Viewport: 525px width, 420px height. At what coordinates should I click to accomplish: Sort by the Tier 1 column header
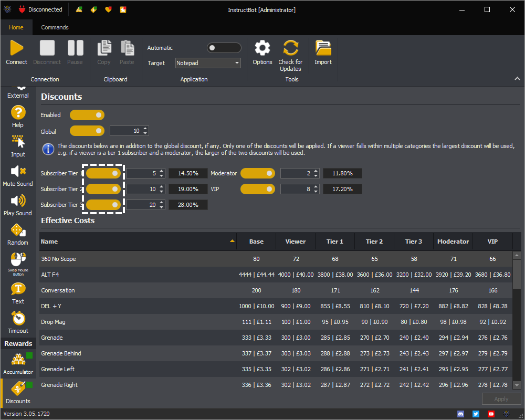(x=335, y=241)
